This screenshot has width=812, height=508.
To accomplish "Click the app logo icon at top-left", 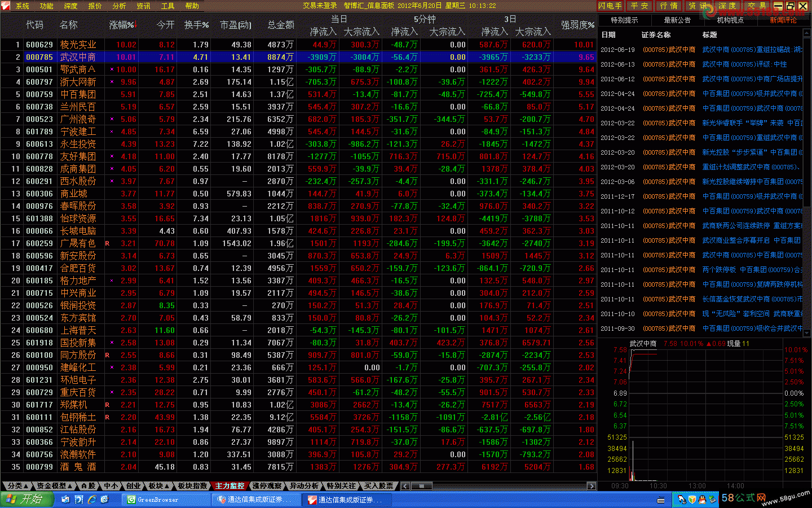I will click(x=6, y=6).
